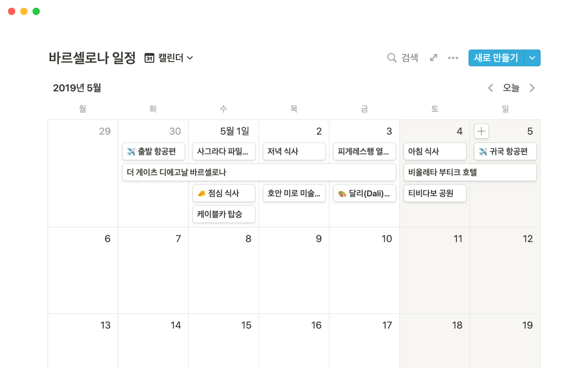The width and height of the screenshot is (588, 368).
Task: Jump to today with 오늘 button
Action: pos(511,88)
